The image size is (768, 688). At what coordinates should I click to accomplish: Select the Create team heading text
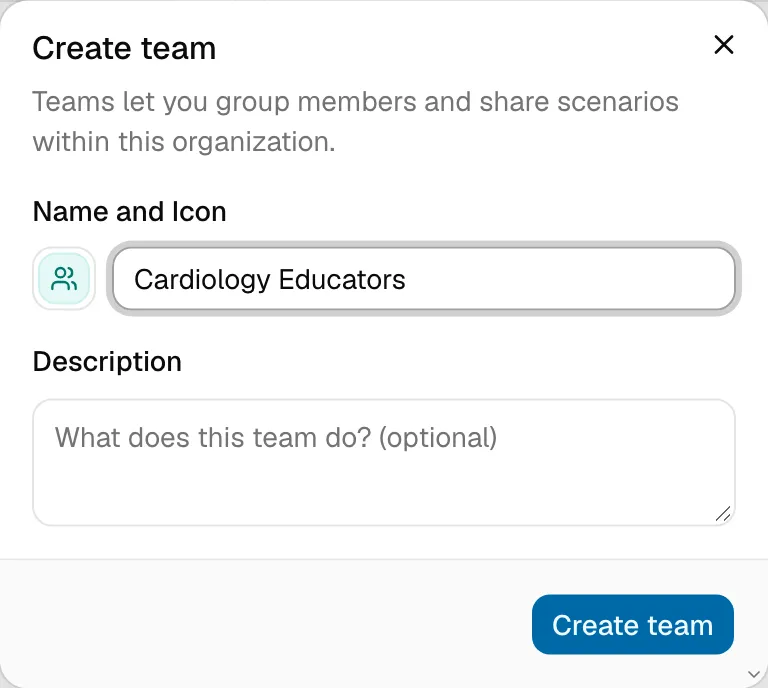pos(124,48)
